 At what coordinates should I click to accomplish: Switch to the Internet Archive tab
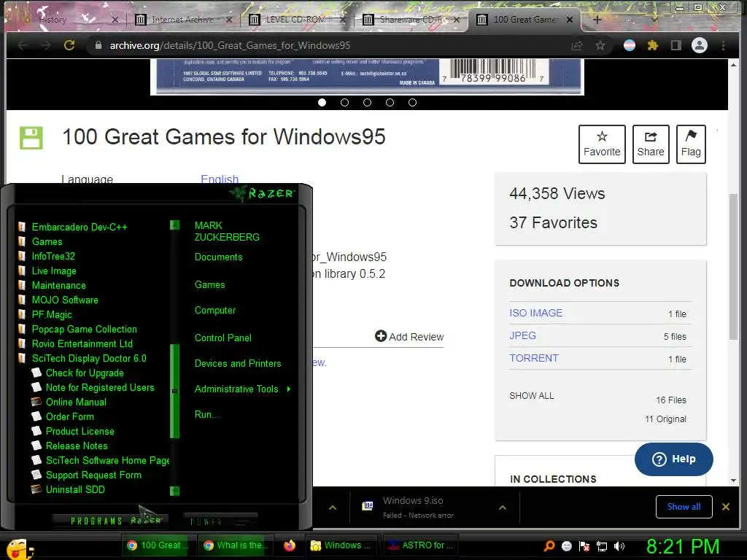coord(181,20)
